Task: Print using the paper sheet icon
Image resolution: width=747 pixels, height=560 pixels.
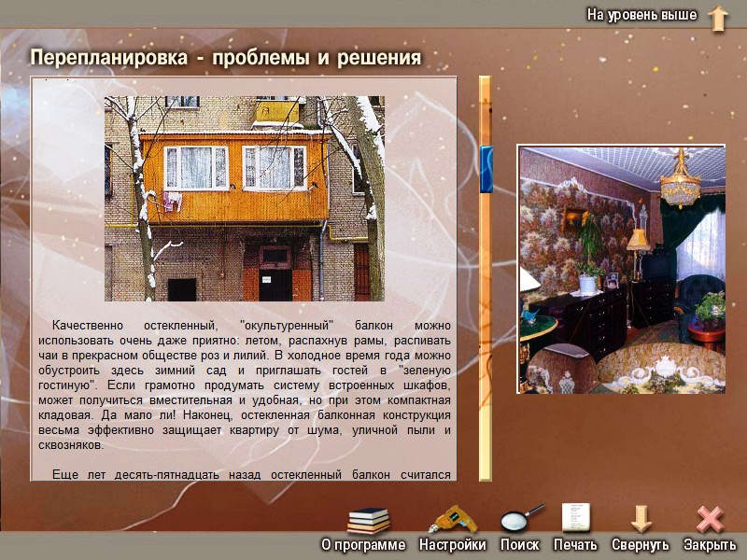Action: (x=576, y=518)
